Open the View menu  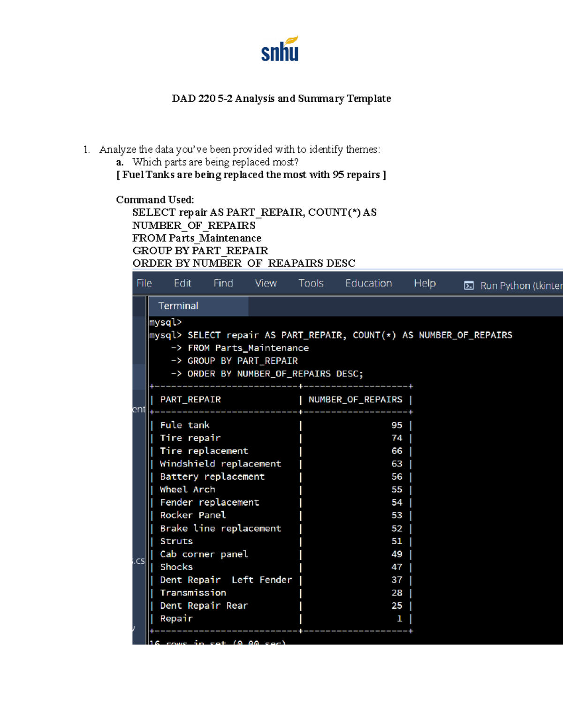pos(266,283)
